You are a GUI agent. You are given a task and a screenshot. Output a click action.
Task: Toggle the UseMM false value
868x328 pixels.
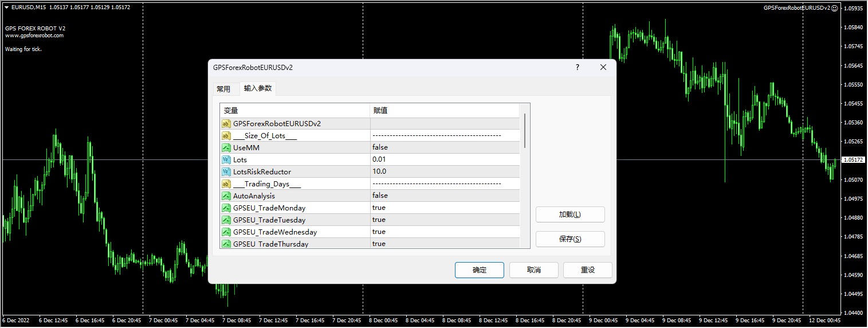coord(380,147)
